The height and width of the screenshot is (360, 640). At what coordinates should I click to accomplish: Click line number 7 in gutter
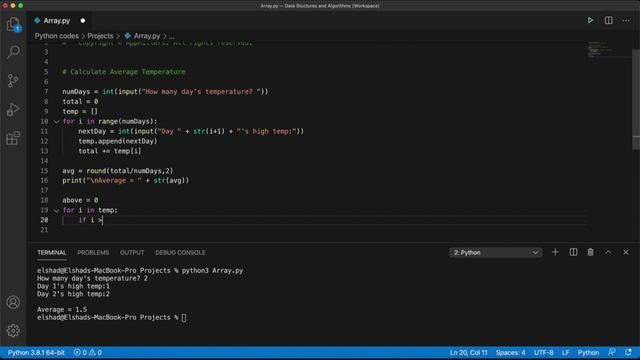click(x=46, y=92)
